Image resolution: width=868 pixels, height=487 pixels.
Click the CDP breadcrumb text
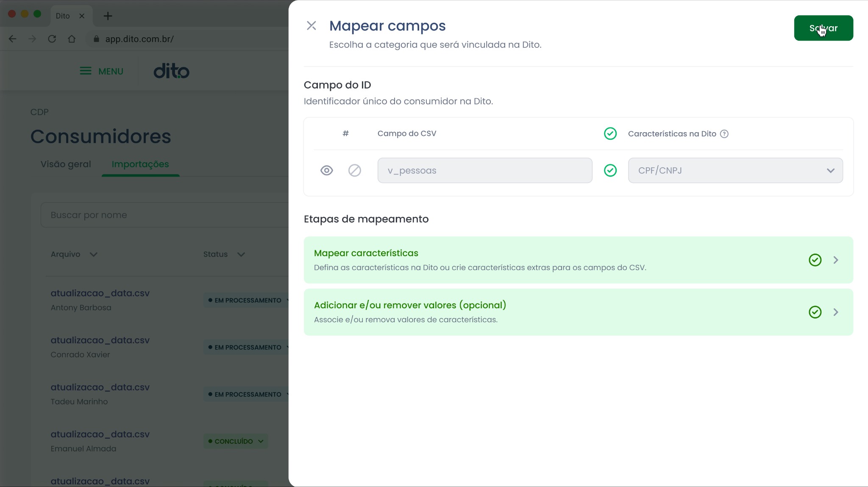click(39, 112)
